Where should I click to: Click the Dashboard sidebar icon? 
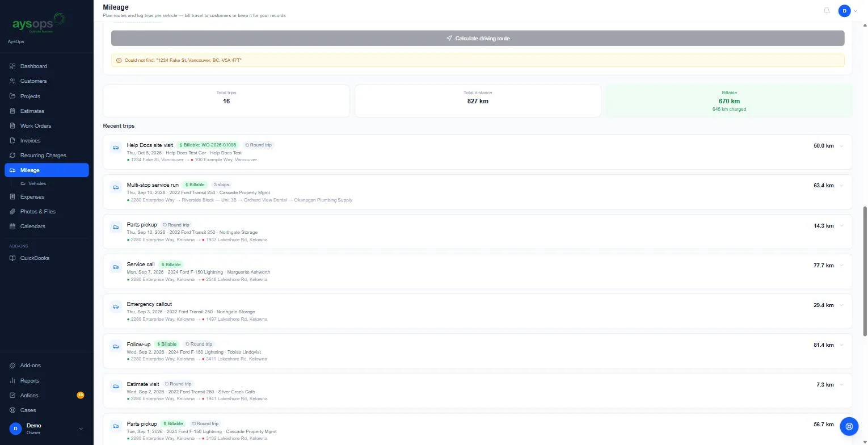pyautogui.click(x=12, y=66)
